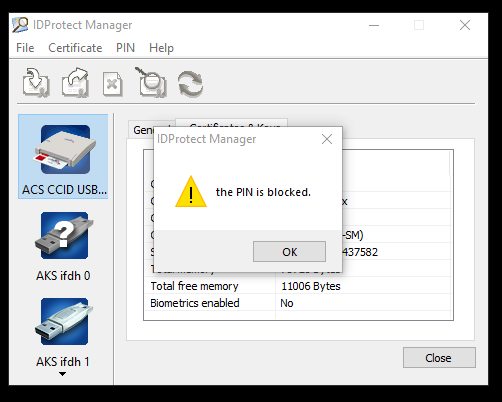Select the ACS CCID USB reader
Viewport: 502px width, 402px height.
coord(63,156)
